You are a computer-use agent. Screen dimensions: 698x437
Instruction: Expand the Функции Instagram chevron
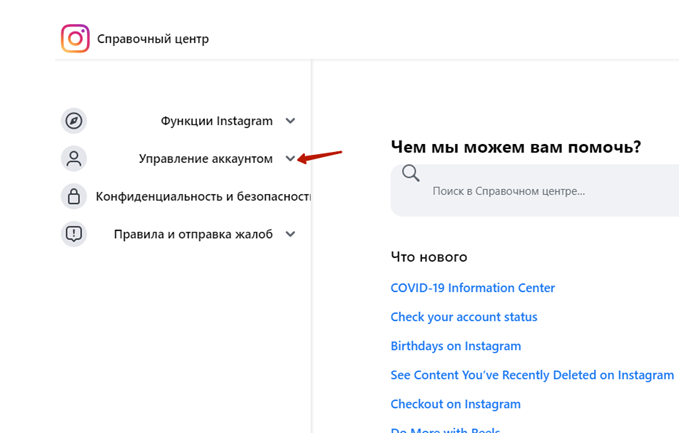coord(290,121)
